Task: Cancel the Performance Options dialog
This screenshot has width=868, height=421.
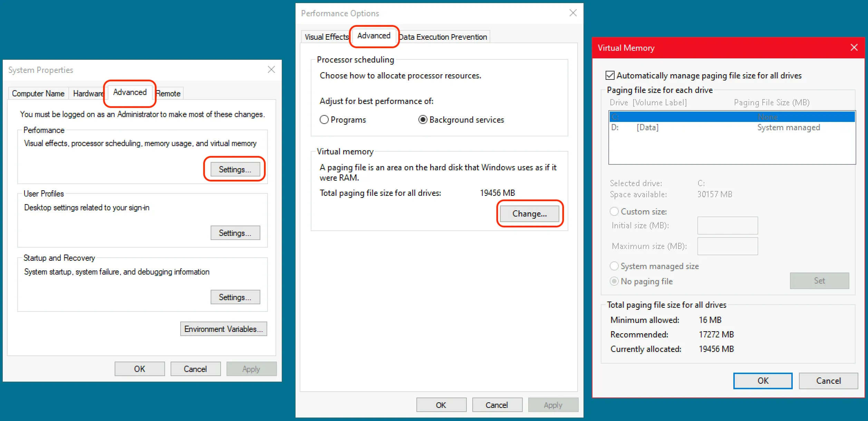Action: [496, 405]
